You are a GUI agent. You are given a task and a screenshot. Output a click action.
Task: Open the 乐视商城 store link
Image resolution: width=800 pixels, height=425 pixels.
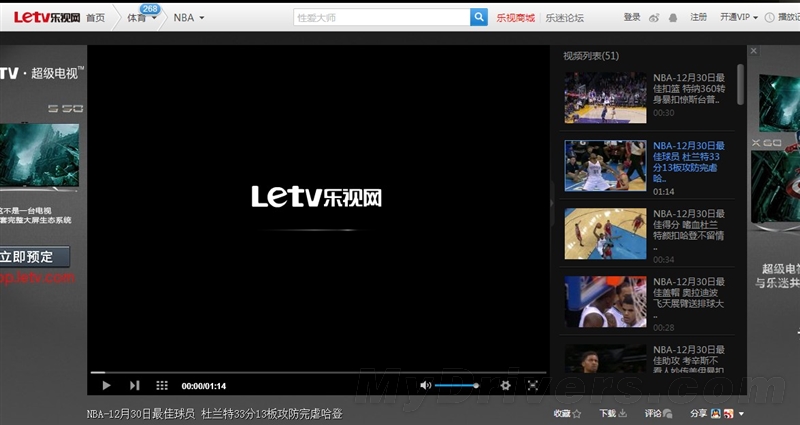point(515,18)
